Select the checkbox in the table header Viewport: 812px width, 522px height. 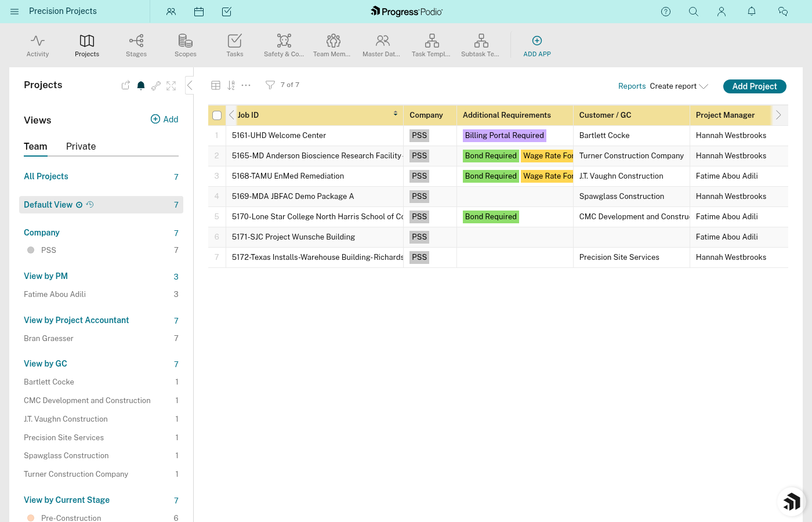[216, 115]
